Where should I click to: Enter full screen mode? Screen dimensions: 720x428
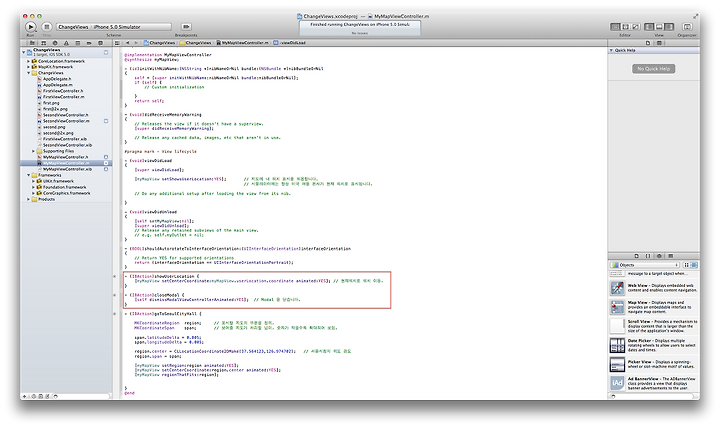click(x=696, y=16)
